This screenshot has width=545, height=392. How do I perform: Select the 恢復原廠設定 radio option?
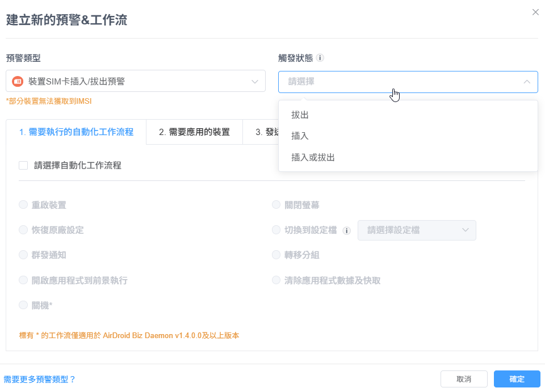23,230
